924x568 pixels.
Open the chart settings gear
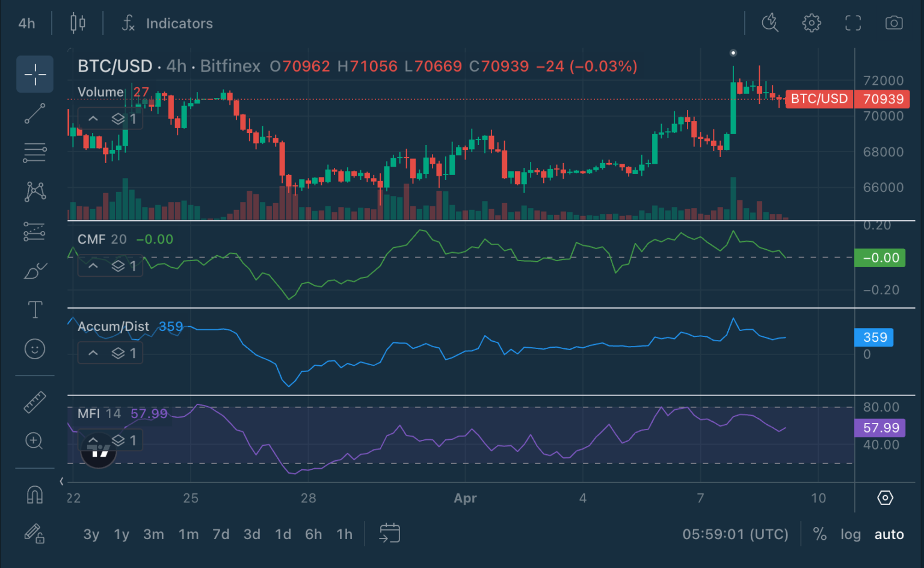point(811,23)
